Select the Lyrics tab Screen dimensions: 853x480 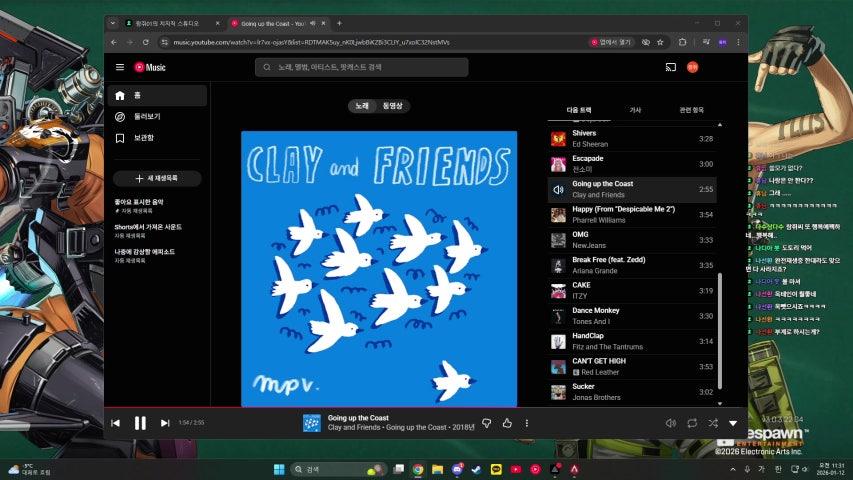(635, 110)
